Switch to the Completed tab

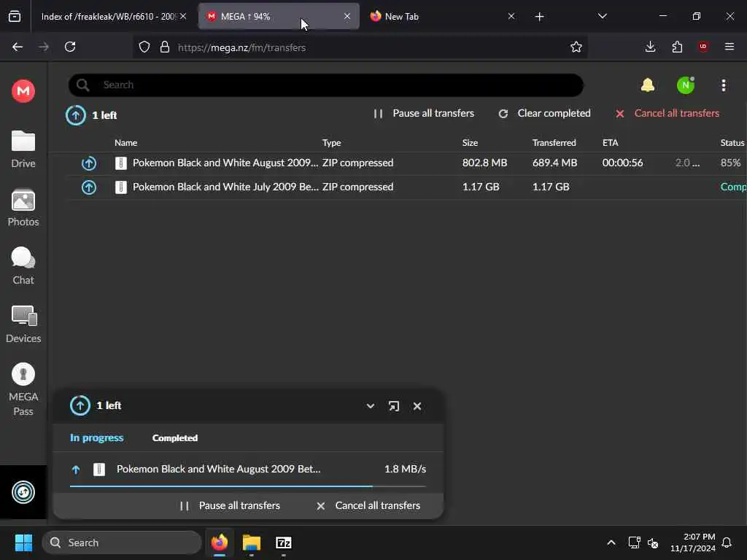click(175, 437)
